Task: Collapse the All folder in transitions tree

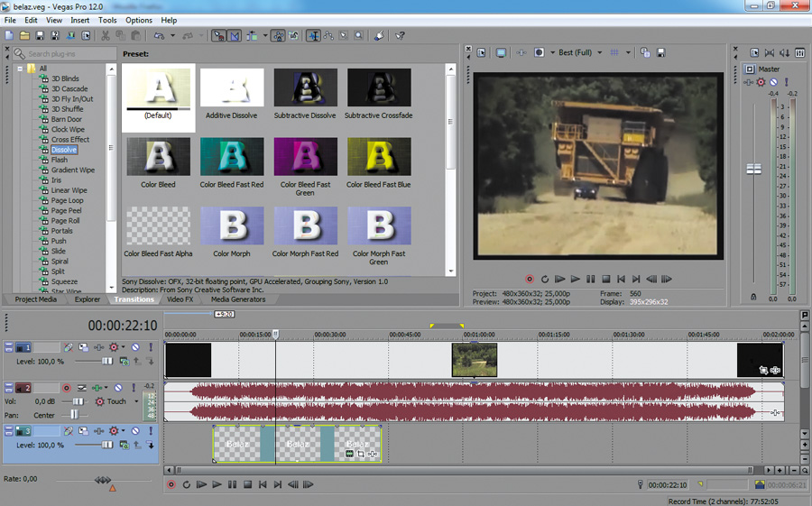Action: click(x=20, y=69)
